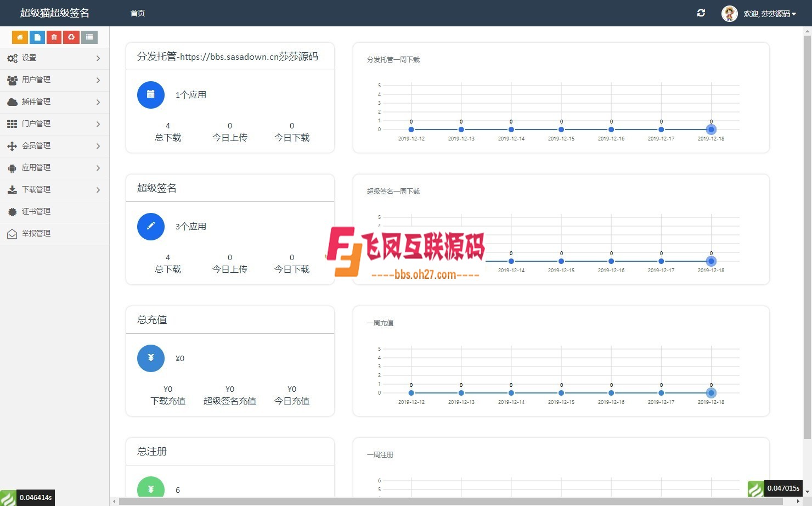This screenshot has height=506, width=812.
Task: Expand the 插件管理 menu chevron
Action: [x=98, y=102]
